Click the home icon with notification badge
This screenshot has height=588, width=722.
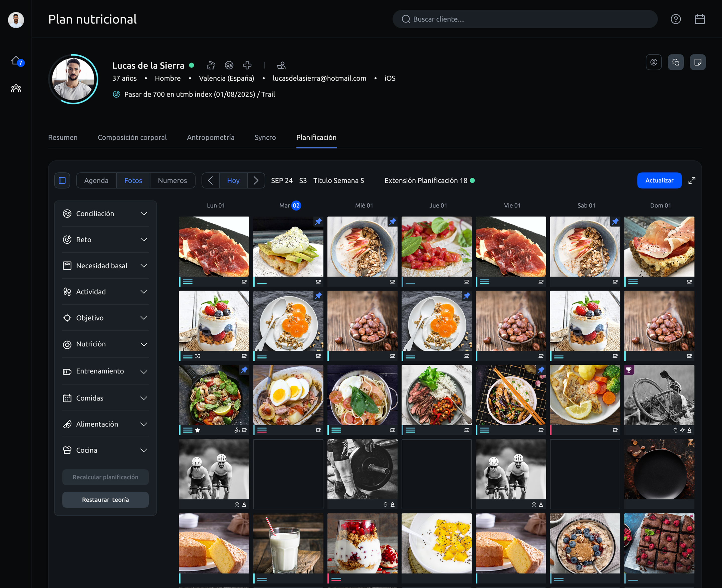click(x=16, y=61)
